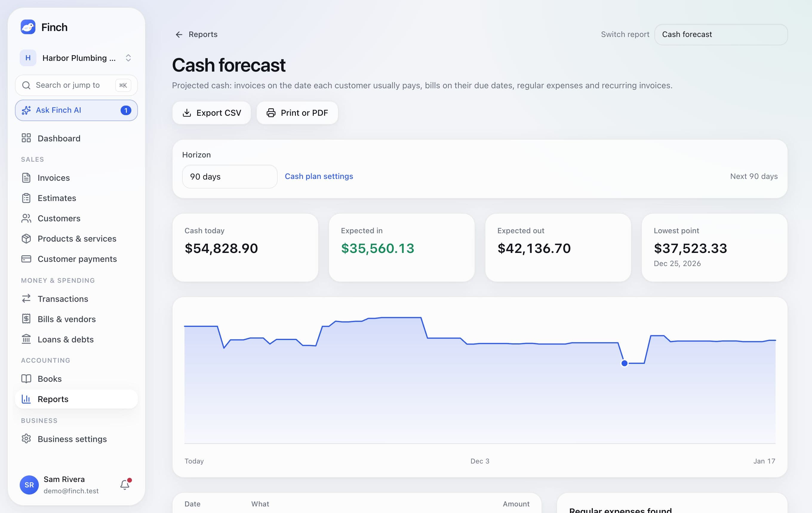
Task: Click the Dec 3 chart axis label
Action: (x=479, y=461)
